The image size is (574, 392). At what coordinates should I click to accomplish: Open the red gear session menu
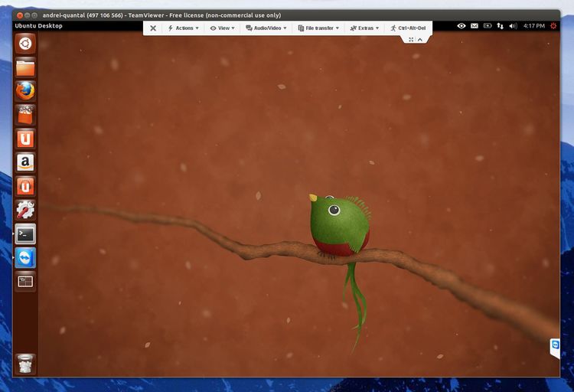click(x=553, y=25)
